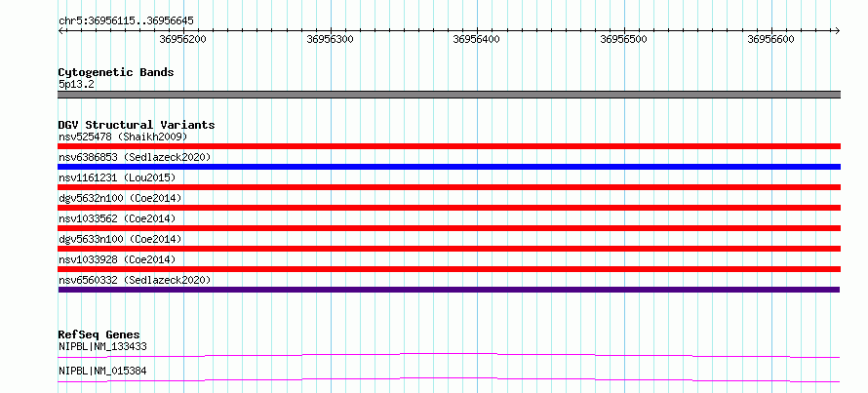The width and height of the screenshot is (868, 393).
Task: Click the red bar for nsv1033928
Action: pyautogui.click(x=449, y=269)
